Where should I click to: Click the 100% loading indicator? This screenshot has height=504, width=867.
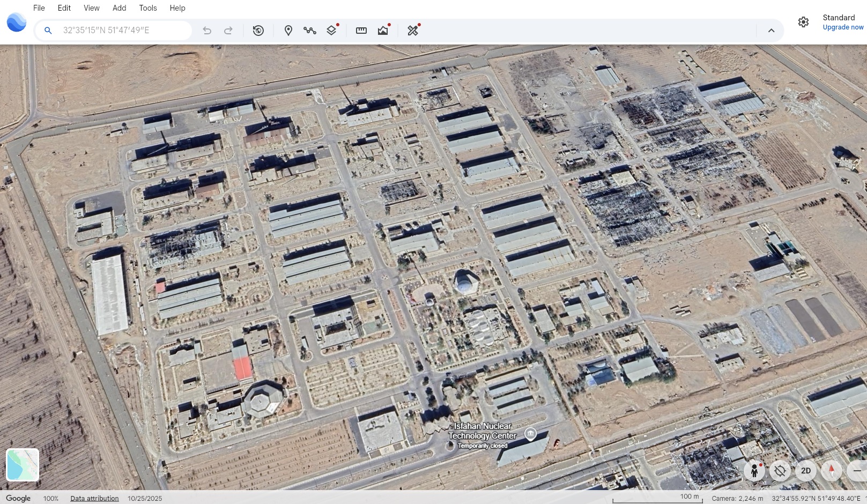(51, 498)
